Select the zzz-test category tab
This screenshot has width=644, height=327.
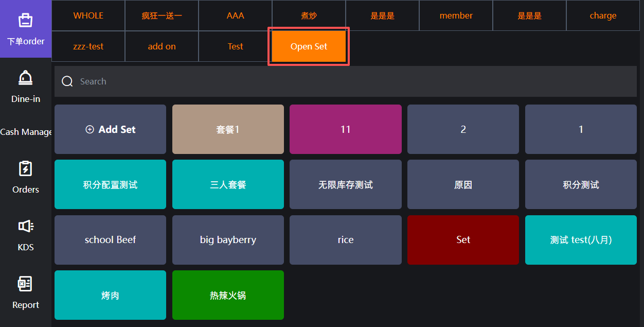[88, 46]
